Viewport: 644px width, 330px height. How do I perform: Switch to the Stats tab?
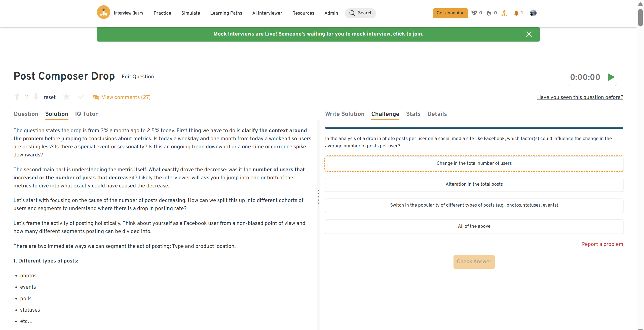click(413, 114)
